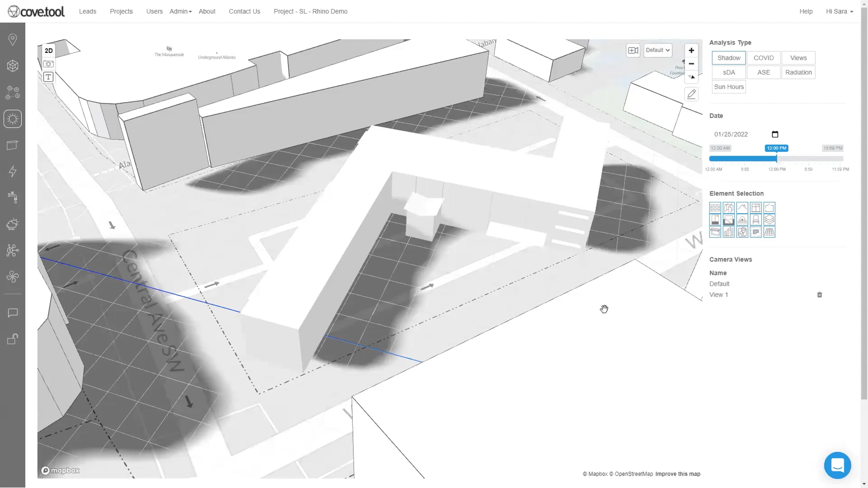Take a screenshot with the camera icon
Image resolution: width=868 pixels, height=488 pixels.
click(x=48, y=64)
